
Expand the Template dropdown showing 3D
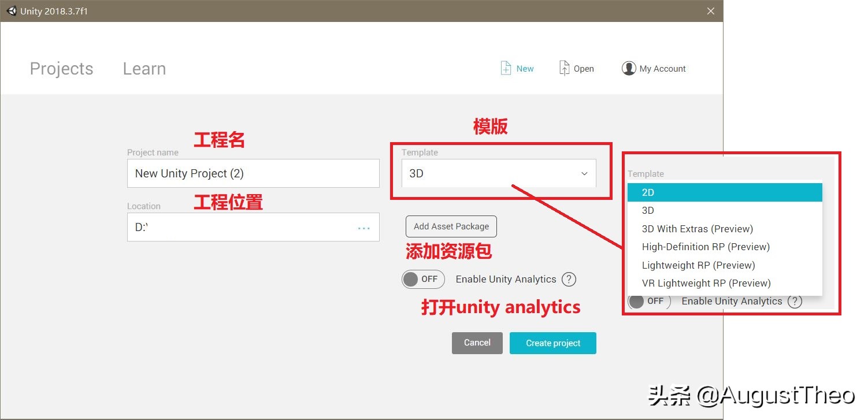[x=499, y=173]
